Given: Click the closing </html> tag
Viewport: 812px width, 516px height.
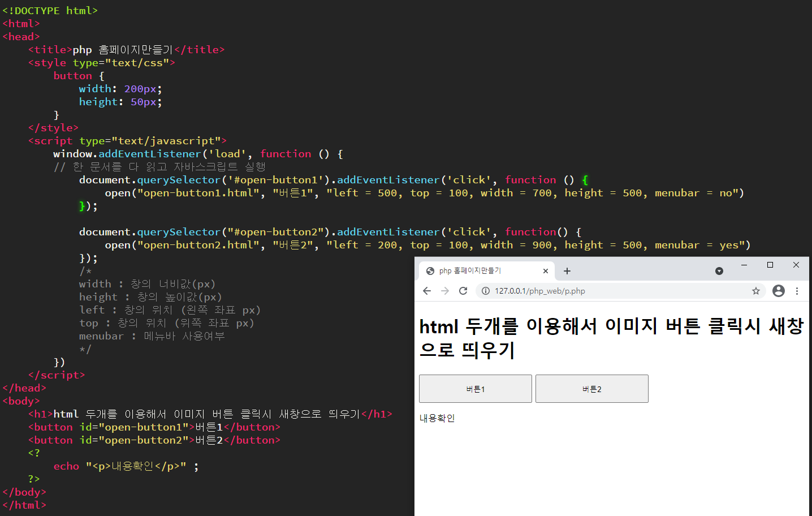Looking at the screenshot, I should (24, 505).
